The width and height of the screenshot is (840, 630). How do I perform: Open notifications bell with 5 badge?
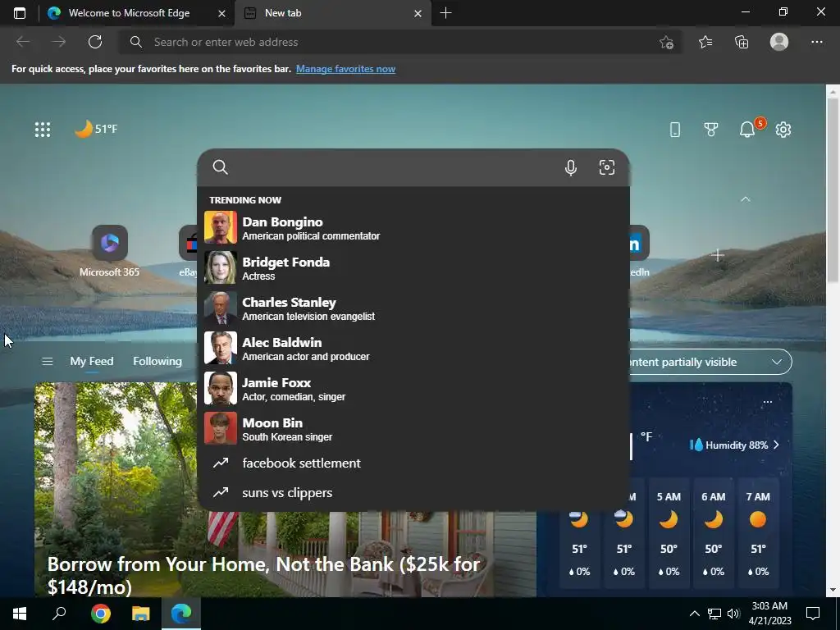click(748, 129)
